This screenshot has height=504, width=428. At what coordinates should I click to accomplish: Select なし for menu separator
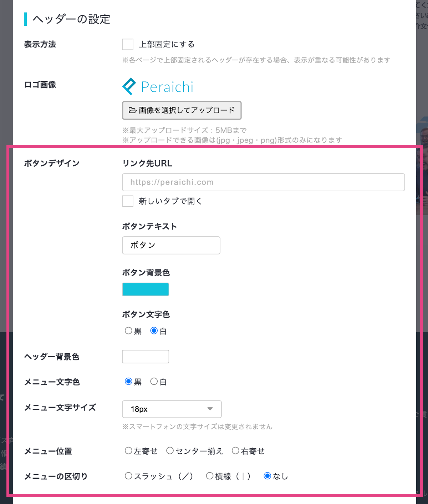tap(267, 476)
